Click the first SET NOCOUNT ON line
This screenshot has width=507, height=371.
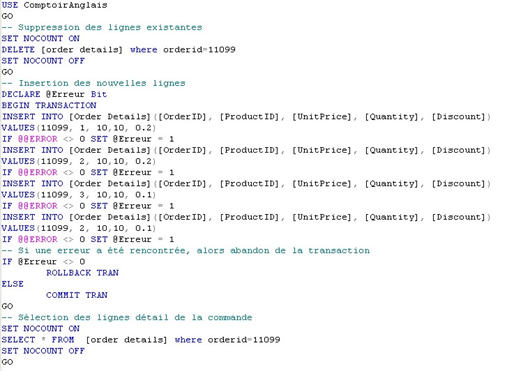click(x=40, y=39)
